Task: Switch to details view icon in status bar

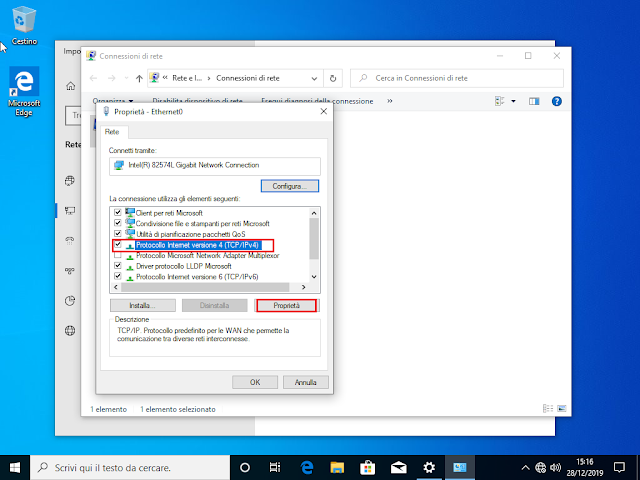Action: point(548,408)
